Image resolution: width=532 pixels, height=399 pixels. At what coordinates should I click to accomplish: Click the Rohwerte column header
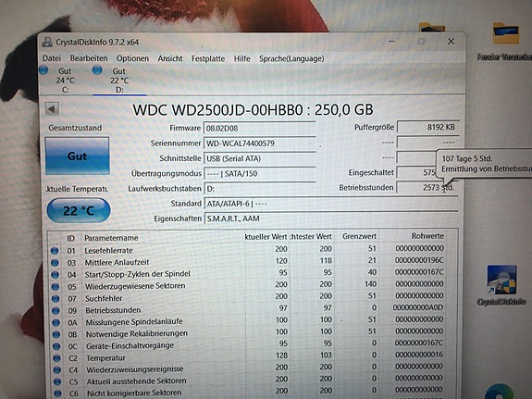[427, 236]
